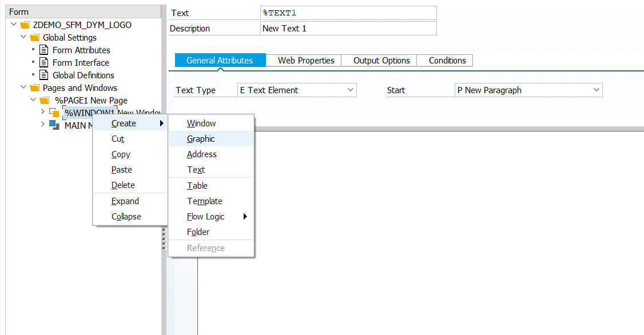Open the Start paragraph dropdown

pos(597,90)
